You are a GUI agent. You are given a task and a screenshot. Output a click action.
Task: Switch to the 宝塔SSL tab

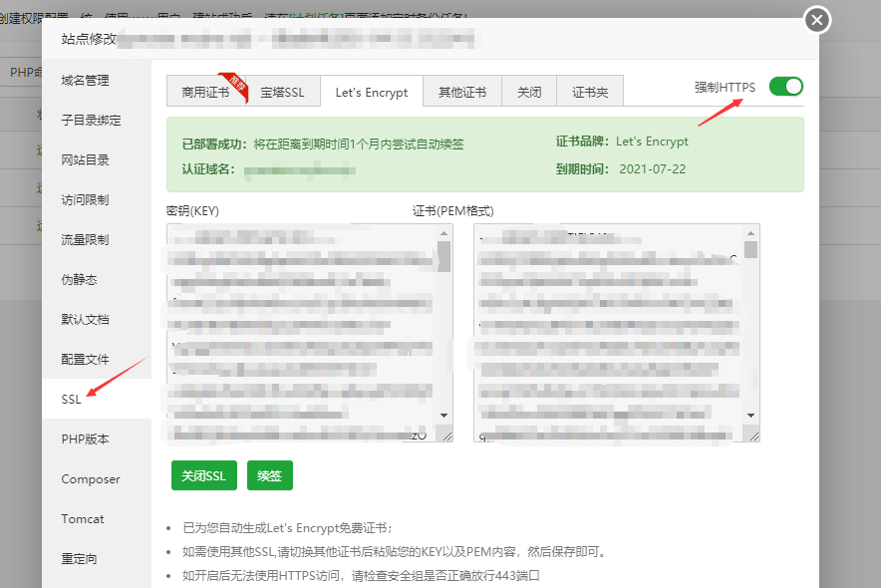pos(283,92)
